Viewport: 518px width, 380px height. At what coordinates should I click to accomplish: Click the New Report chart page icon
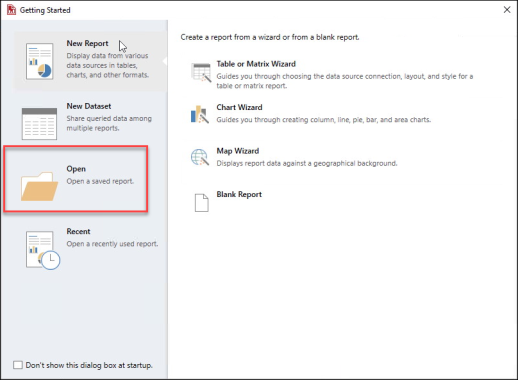coord(40,61)
